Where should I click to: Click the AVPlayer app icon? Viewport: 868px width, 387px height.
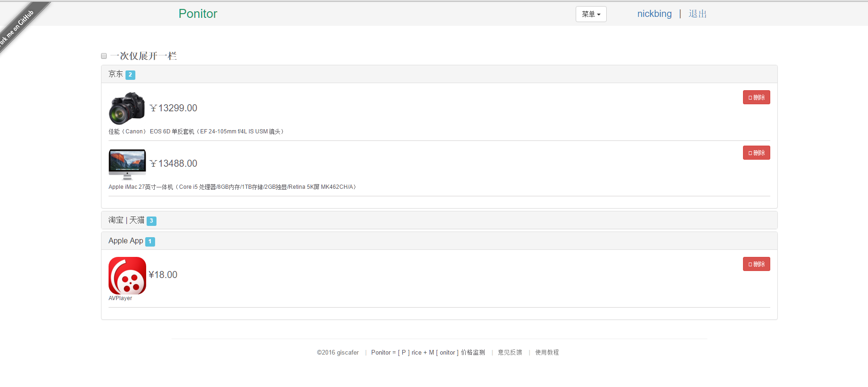point(127,276)
